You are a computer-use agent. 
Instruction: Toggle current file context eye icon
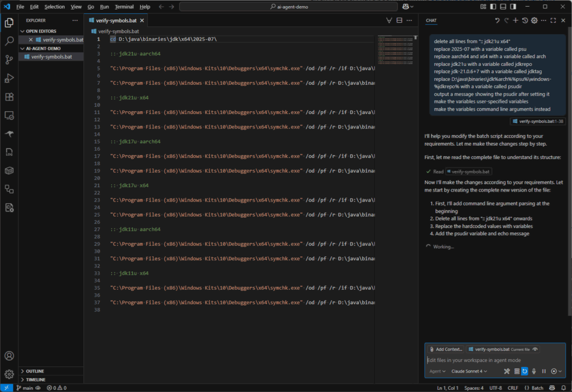tap(536, 350)
